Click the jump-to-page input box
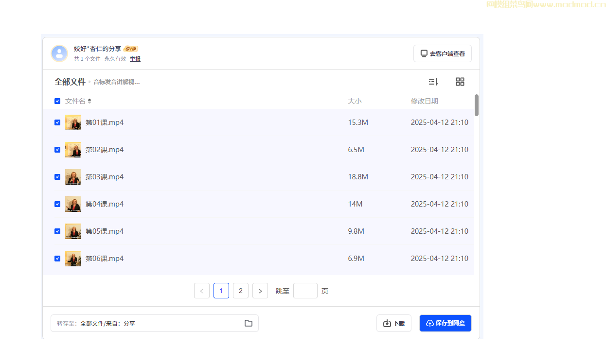The image size is (606, 364). (305, 291)
